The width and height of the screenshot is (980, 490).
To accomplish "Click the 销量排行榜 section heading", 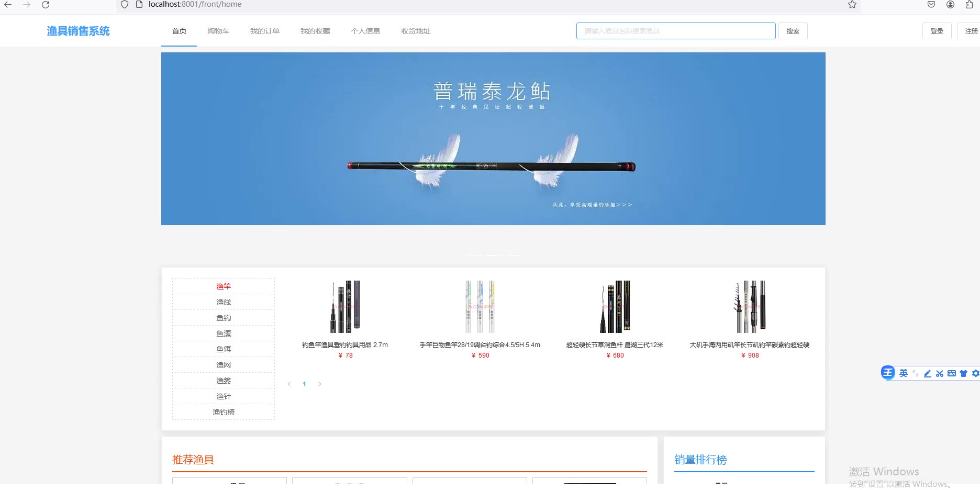I will [x=700, y=460].
